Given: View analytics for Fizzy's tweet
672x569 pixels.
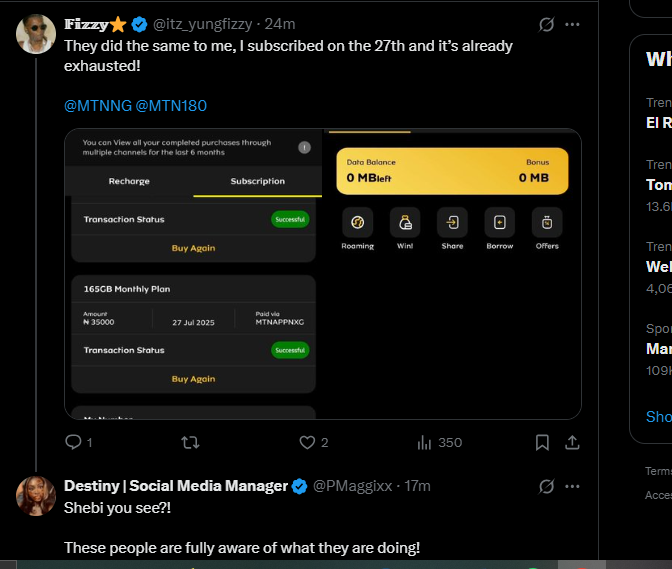Looking at the screenshot, I should 424,442.
